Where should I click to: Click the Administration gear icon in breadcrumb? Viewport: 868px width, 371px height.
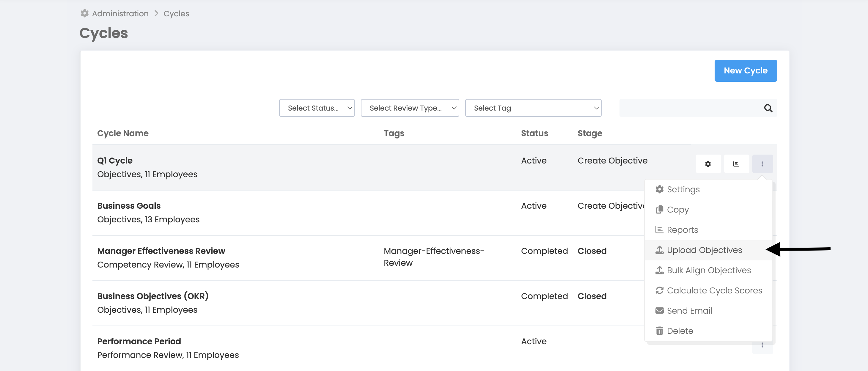click(85, 13)
